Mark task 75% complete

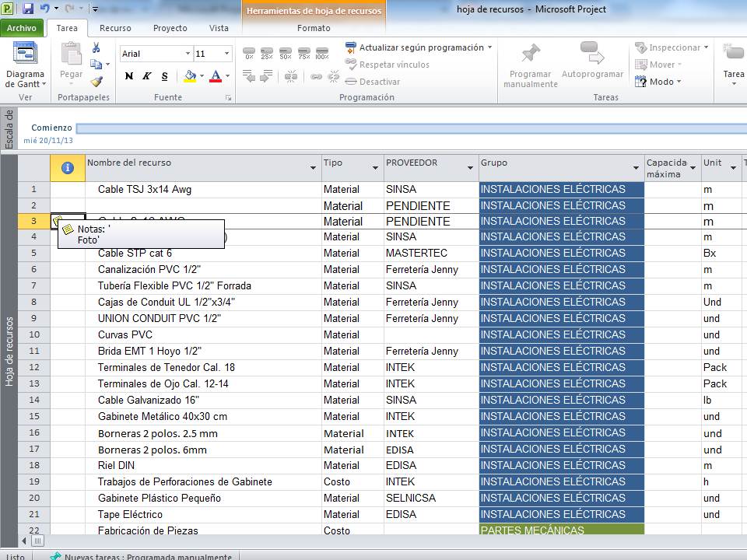tap(304, 54)
